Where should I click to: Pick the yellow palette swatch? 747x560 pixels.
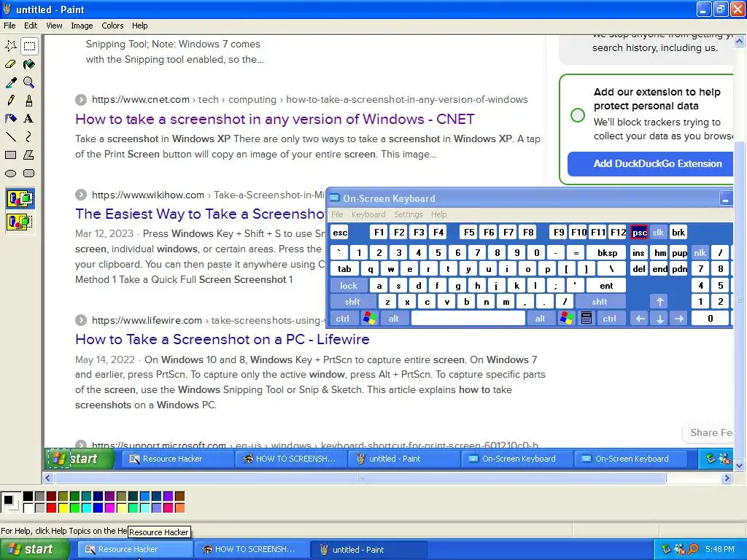click(x=63, y=508)
